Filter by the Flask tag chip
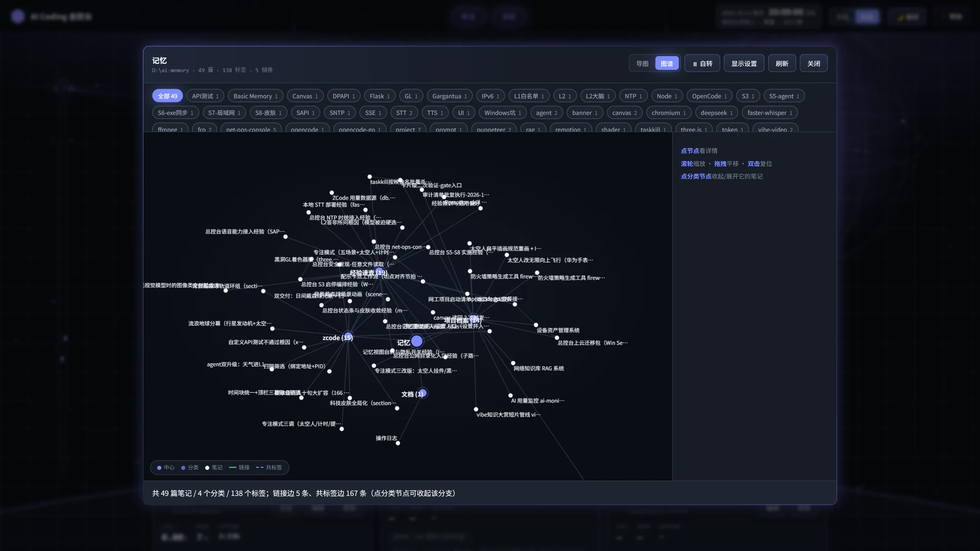 [379, 96]
